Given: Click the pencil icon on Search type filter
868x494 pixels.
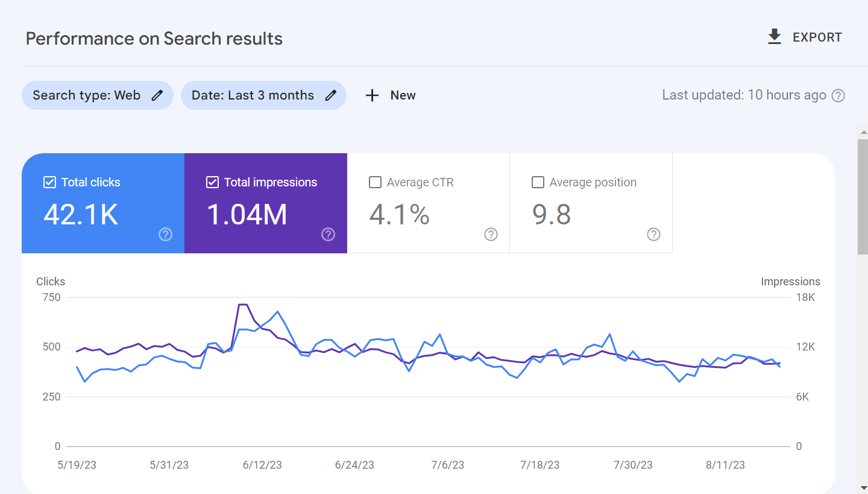Looking at the screenshot, I should click(x=158, y=95).
